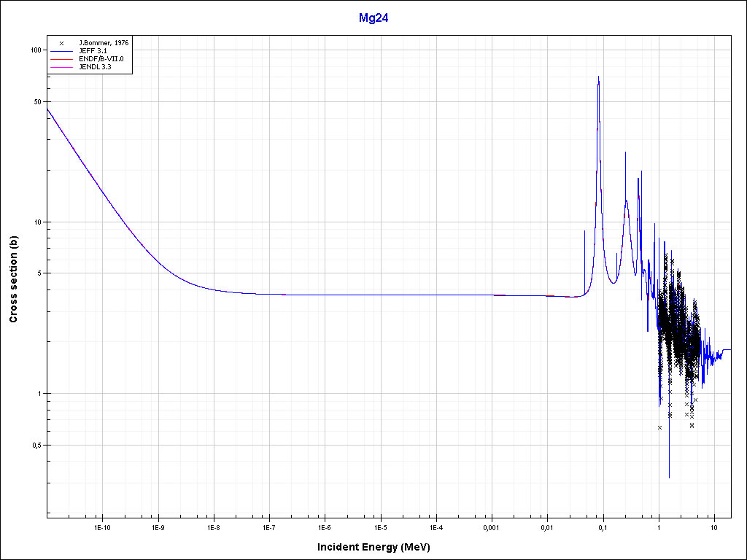Click the blue JEFF 3.1 line sample
Image resolution: width=747 pixels, height=560 pixels.
62,51
